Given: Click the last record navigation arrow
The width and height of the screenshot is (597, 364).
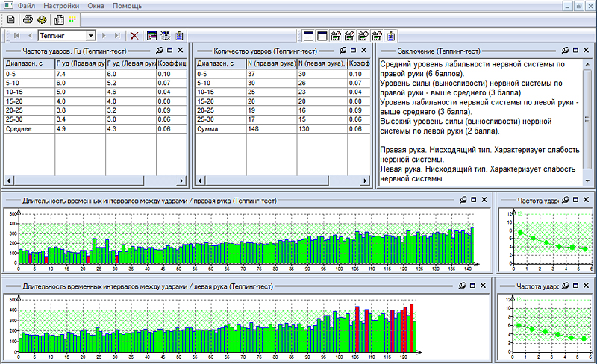Looking at the screenshot, I should [117, 35].
